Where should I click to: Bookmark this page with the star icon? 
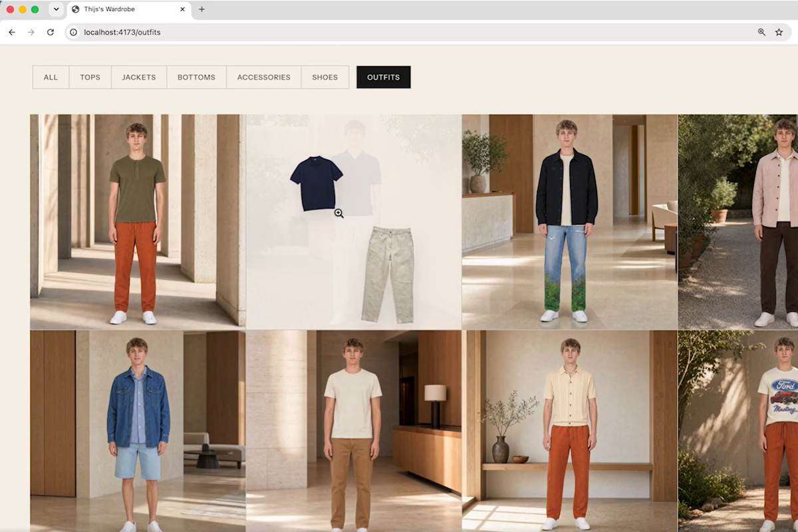(x=779, y=32)
